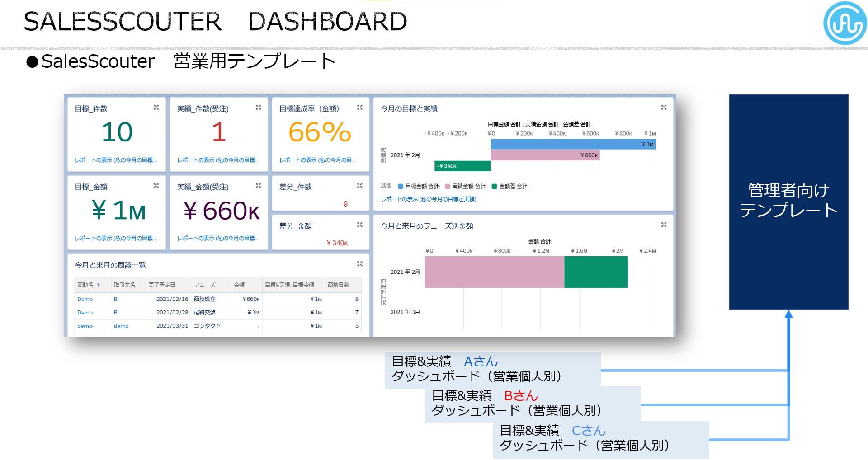Image resolution: width=868 pixels, height=460 pixels.
Task: Expand the 目標_件数 widget
Action: 156,108
